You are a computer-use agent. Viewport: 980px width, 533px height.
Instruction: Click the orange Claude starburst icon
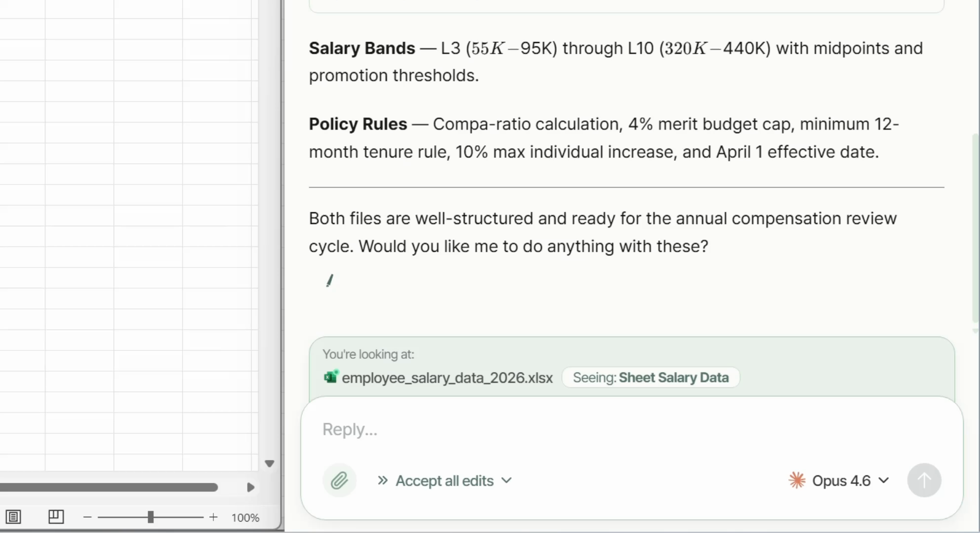point(797,480)
